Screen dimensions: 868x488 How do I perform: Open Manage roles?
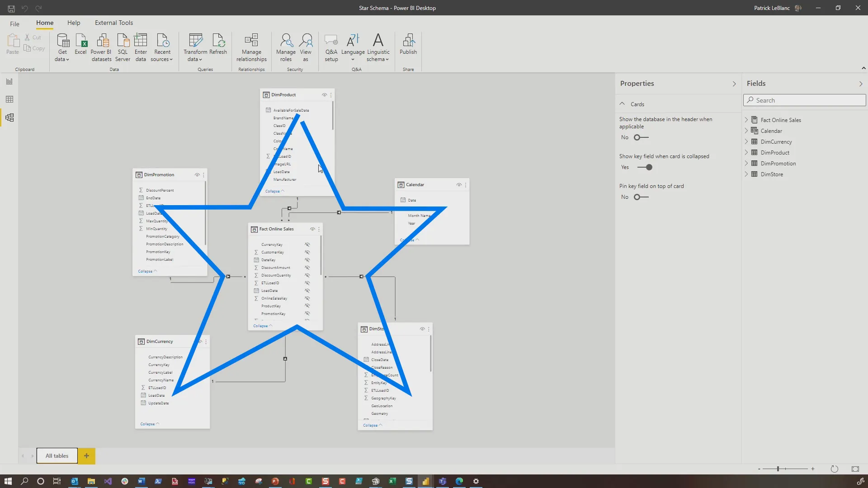286,47
